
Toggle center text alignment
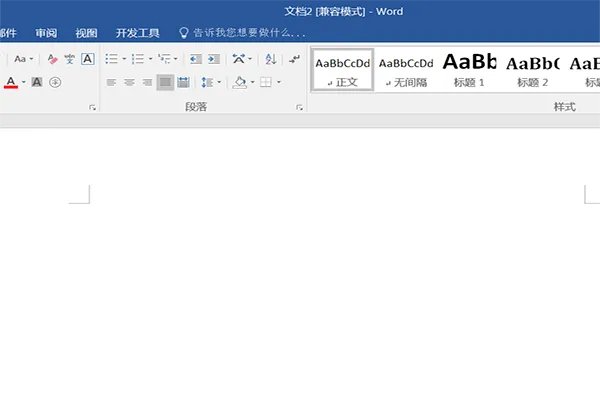click(129, 82)
